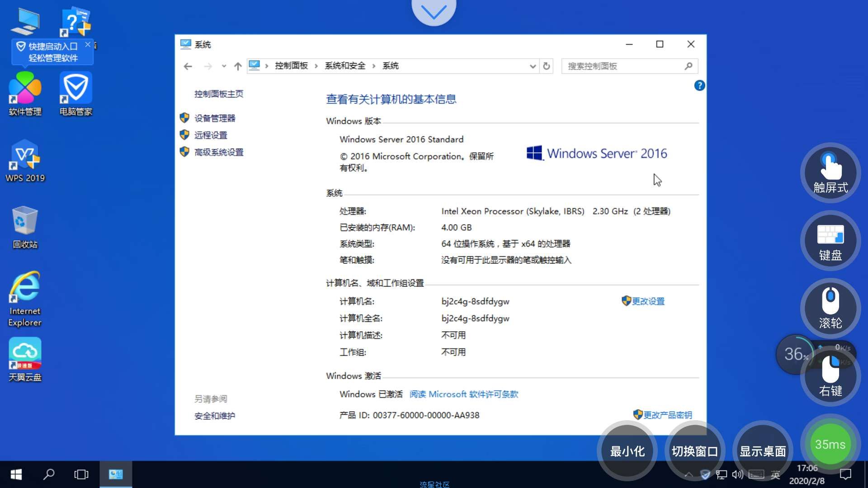This screenshot has width=868, height=488.
Task: Go back in the System window
Action: click(x=188, y=66)
